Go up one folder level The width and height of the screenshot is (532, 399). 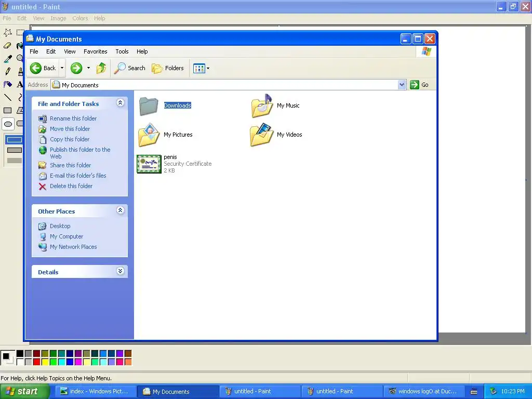point(101,68)
